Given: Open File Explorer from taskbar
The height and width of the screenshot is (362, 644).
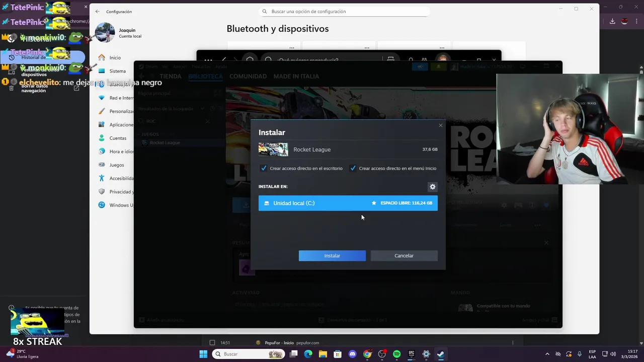Looking at the screenshot, I should tap(323, 354).
